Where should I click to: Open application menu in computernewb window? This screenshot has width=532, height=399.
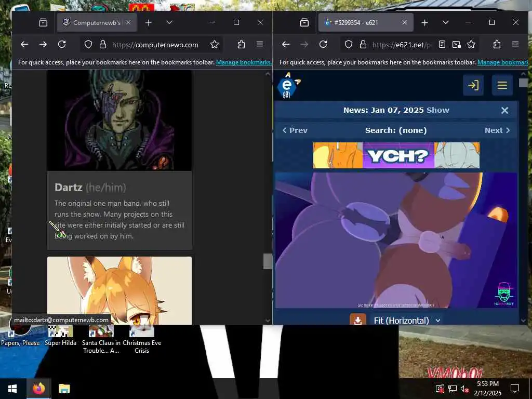[x=260, y=45]
